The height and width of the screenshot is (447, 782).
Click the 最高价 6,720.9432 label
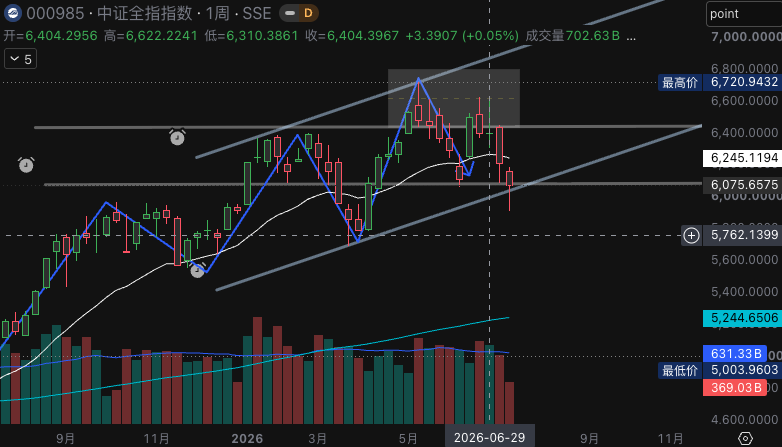coord(720,82)
